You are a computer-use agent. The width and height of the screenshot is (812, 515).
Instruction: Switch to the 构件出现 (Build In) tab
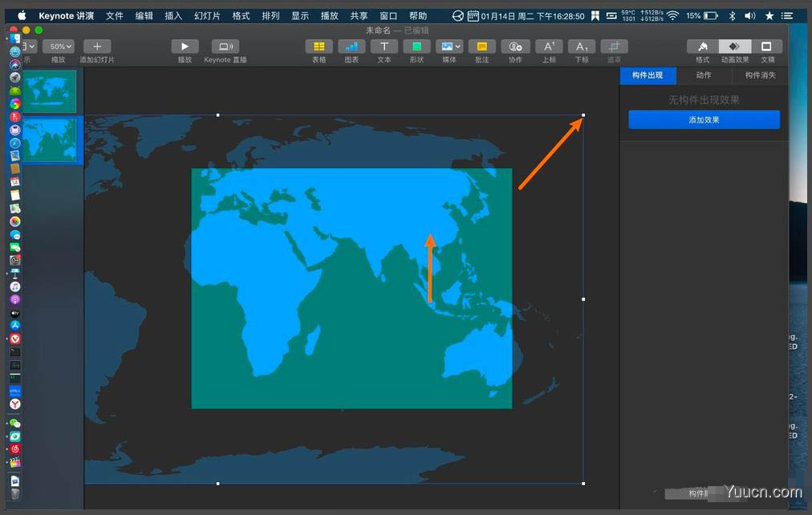(648, 75)
